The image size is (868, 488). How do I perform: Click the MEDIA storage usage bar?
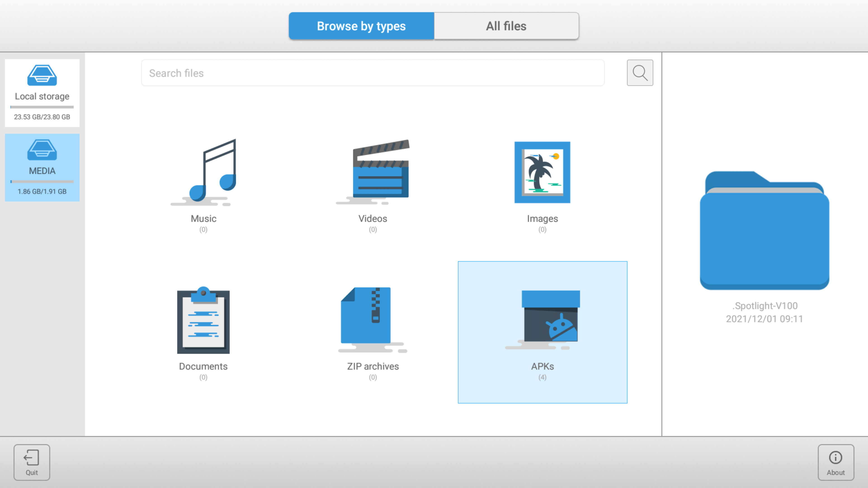point(42,181)
